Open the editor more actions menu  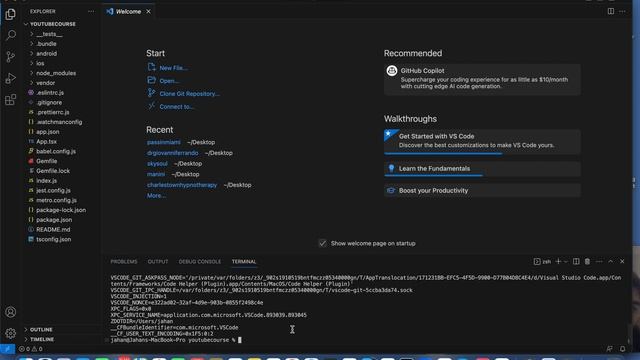tap(622, 11)
